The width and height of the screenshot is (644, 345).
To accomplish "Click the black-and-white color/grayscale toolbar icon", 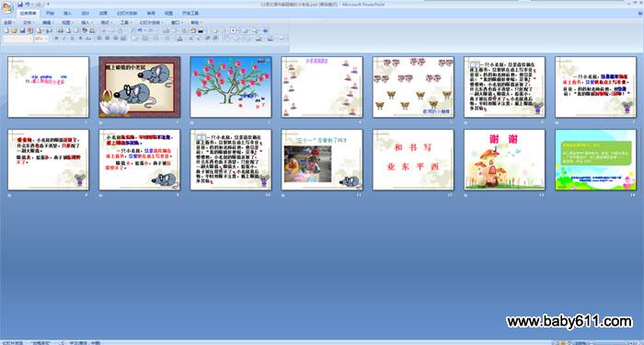I will [201, 30].
